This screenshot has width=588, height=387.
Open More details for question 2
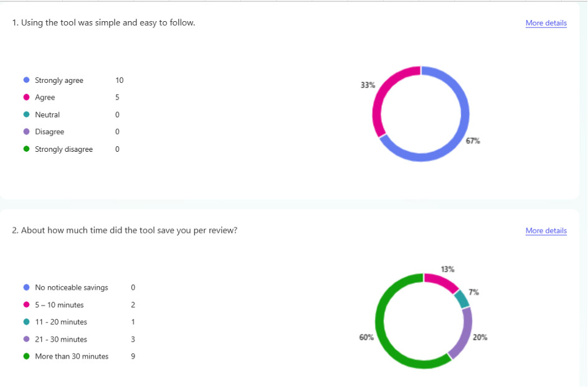point(546,231)
